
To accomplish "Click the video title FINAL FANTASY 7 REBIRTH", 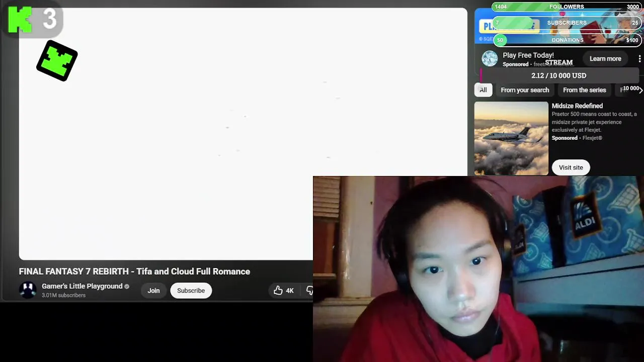I will point(134,271).
